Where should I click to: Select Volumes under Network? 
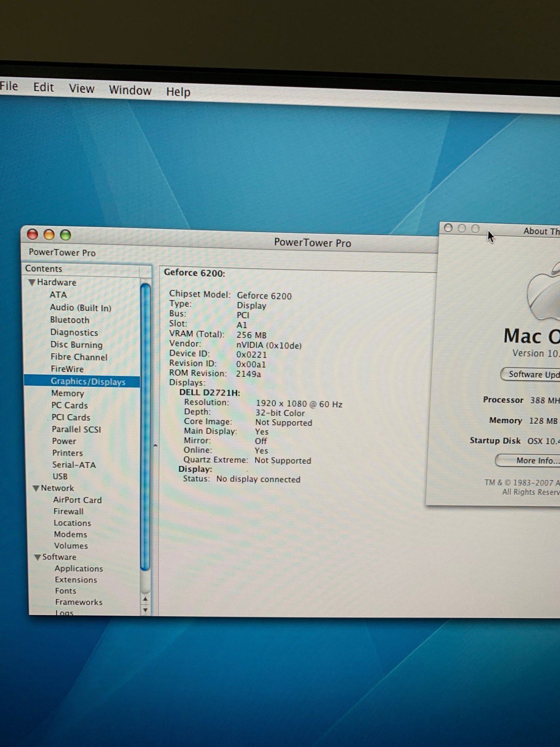pos(71,546)
